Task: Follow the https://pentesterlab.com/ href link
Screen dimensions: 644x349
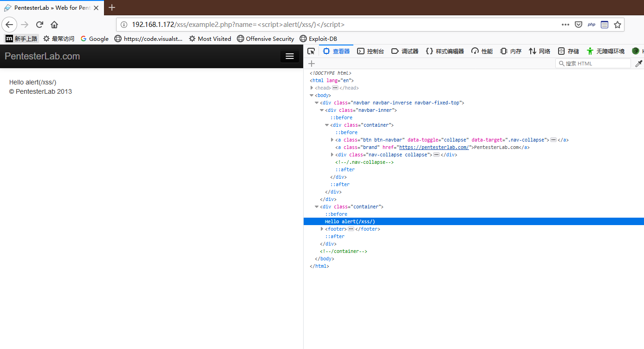Action: coord(434,147)
